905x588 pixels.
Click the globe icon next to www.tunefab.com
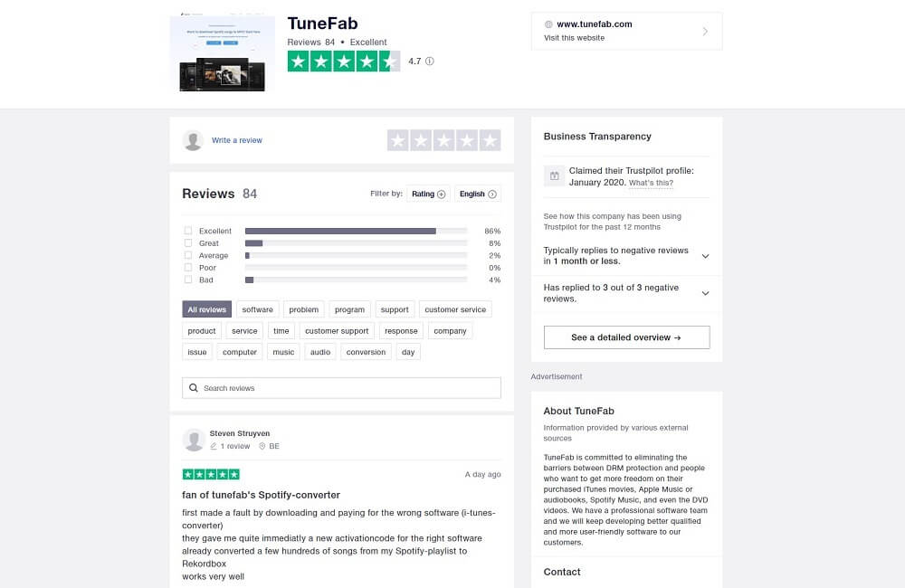pos(548,24)
